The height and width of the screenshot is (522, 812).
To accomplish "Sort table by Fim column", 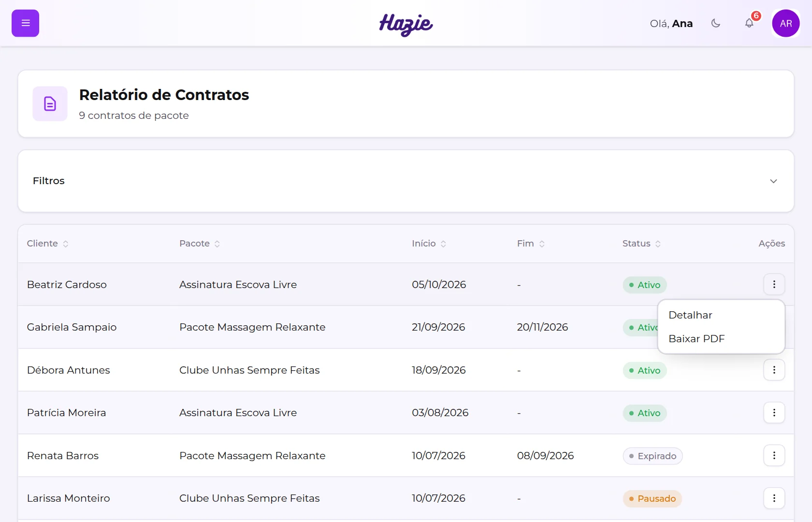I will pos(531,244).
